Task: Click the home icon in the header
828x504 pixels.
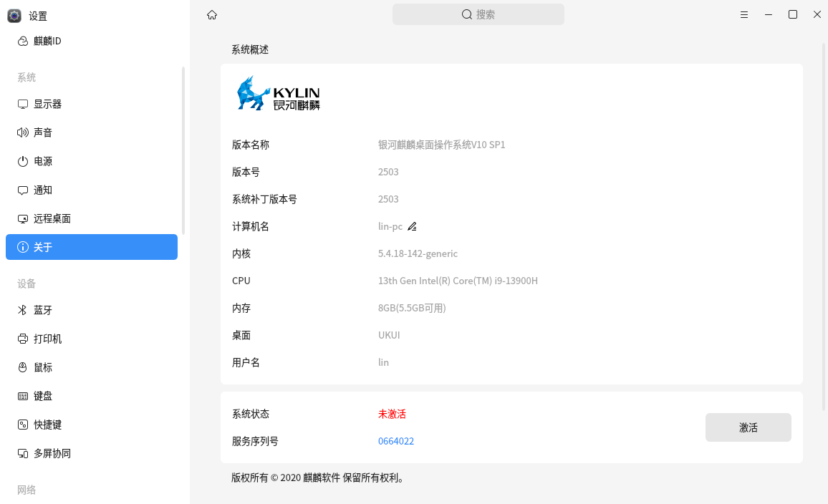Action: click(x=212, y=15)
